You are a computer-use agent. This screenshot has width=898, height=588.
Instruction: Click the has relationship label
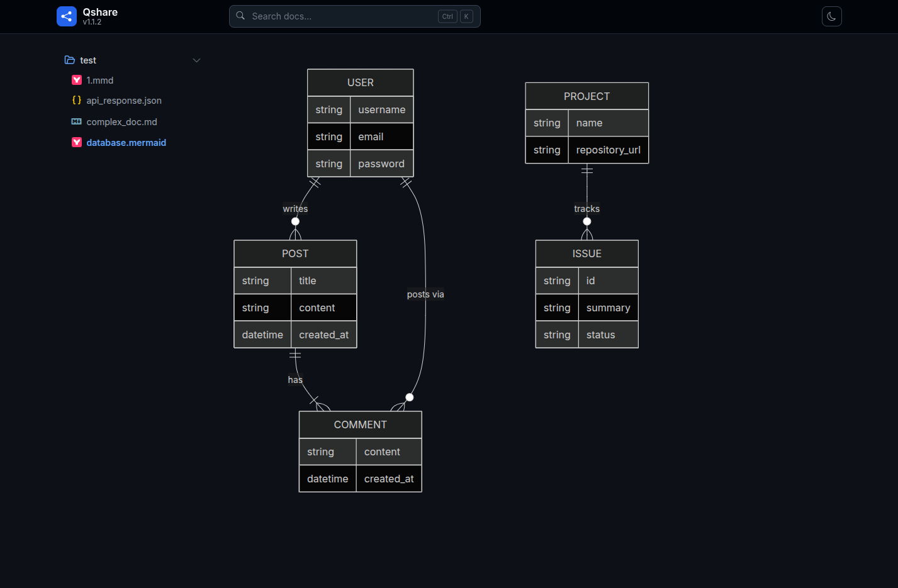click(x=295, y=380)
